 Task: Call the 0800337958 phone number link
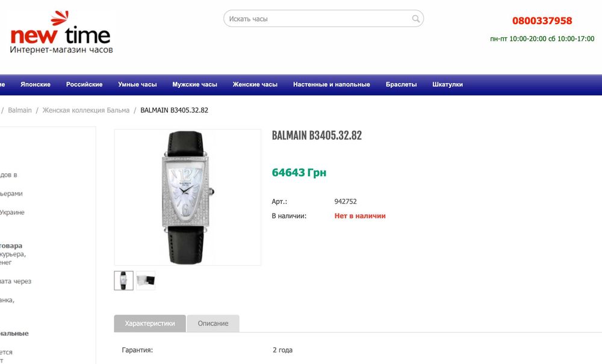pyautogui.click(x=542, y=21)
